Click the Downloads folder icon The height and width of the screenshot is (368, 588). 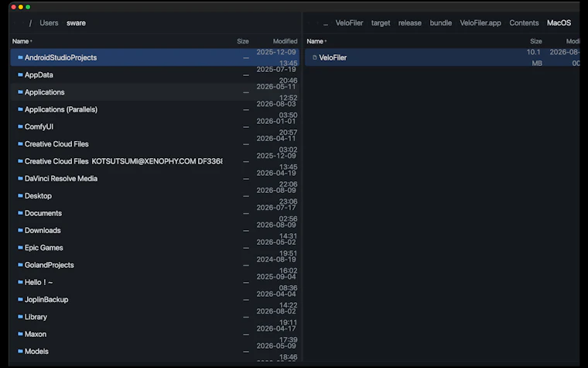coord(20,230)
